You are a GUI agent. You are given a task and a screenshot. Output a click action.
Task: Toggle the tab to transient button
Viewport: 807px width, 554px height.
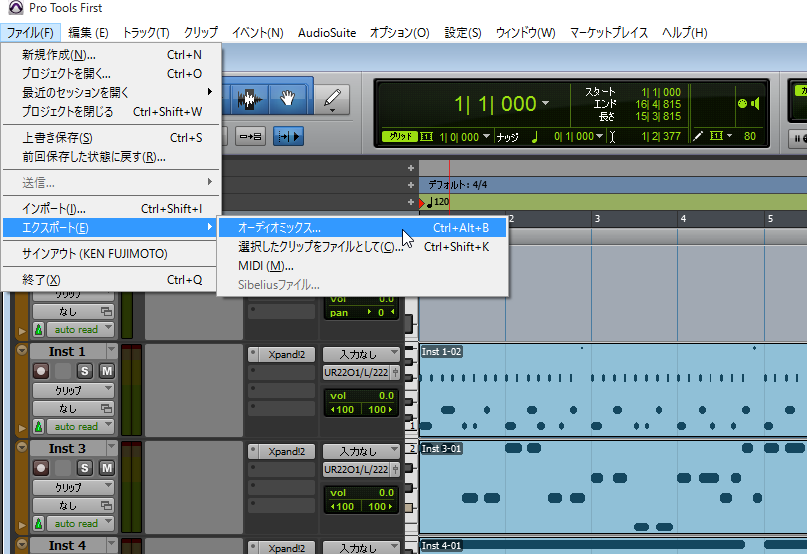coord(251,136)
